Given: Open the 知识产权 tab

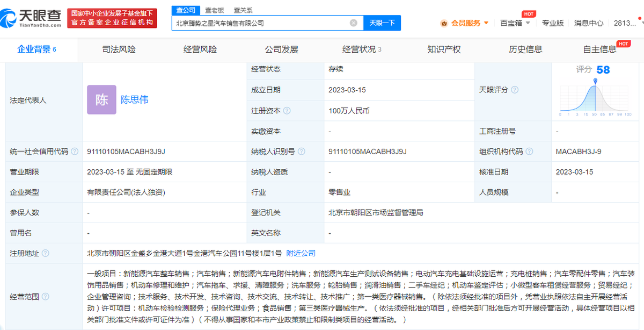Looking at the screenshot, I should tap(444, 49).
